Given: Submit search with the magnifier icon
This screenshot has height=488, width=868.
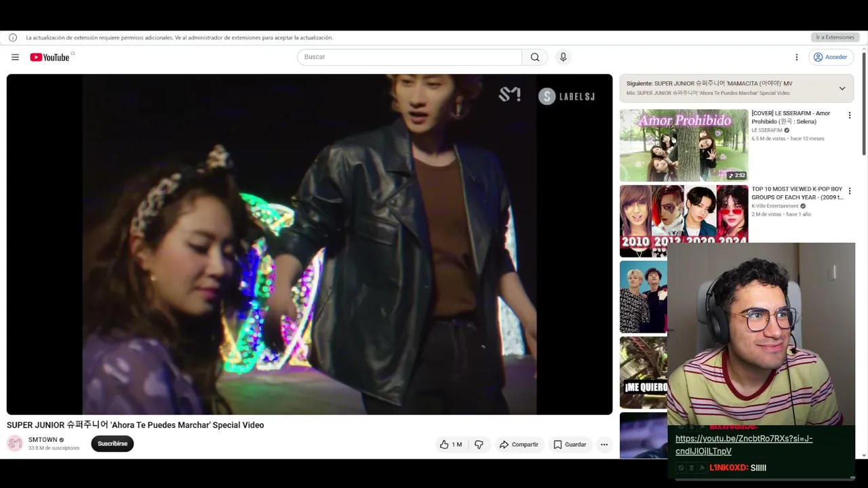Looking at the screenshot, I should [x=535, y=57].
